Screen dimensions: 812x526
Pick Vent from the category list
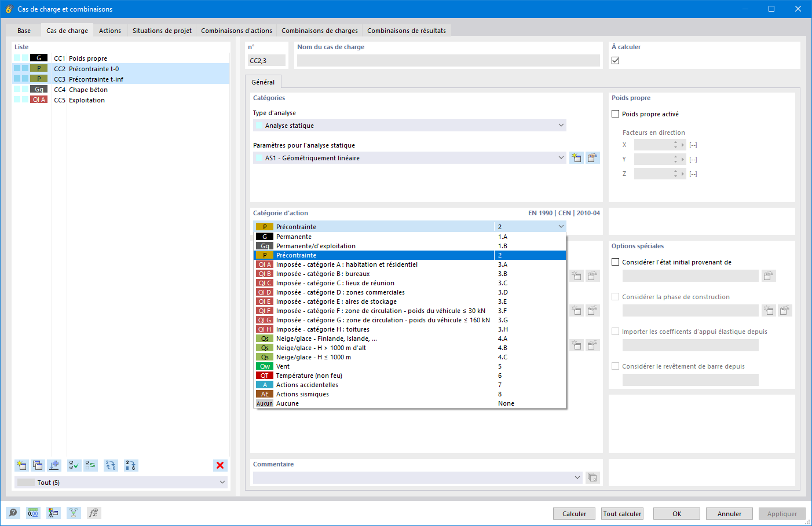coord(409,366)
